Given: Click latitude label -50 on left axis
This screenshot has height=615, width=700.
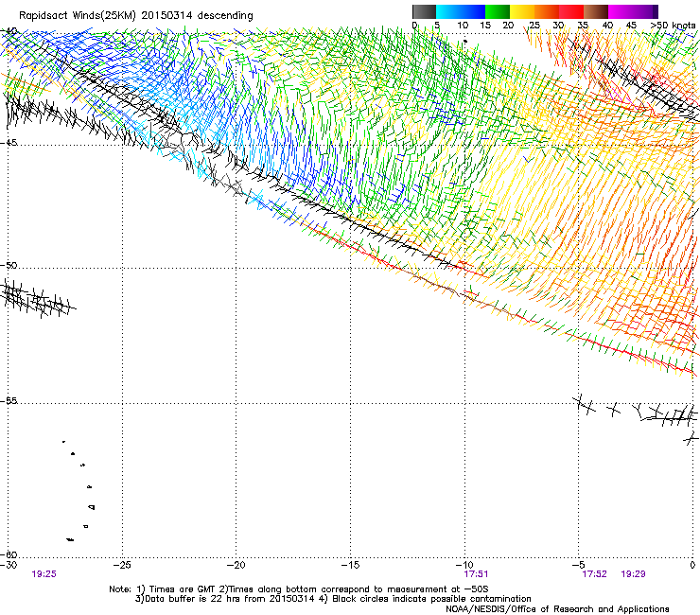Looking at the screenshot, I should click(9, 265).
